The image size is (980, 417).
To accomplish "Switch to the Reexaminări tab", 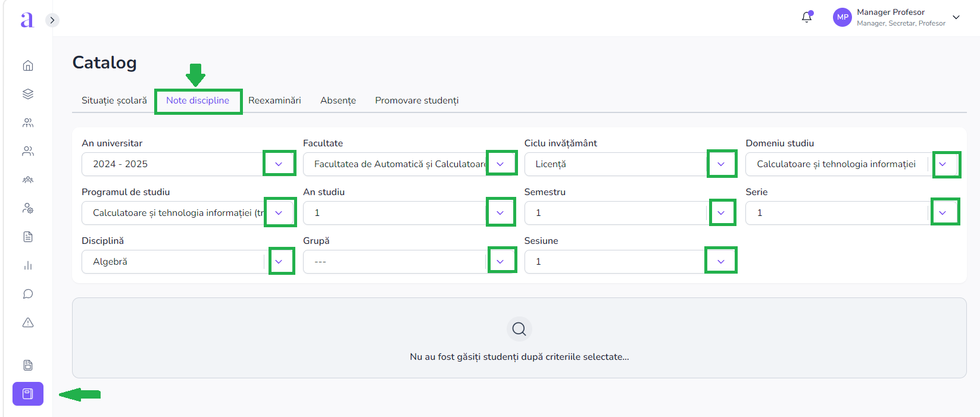I will click(274, 101).
